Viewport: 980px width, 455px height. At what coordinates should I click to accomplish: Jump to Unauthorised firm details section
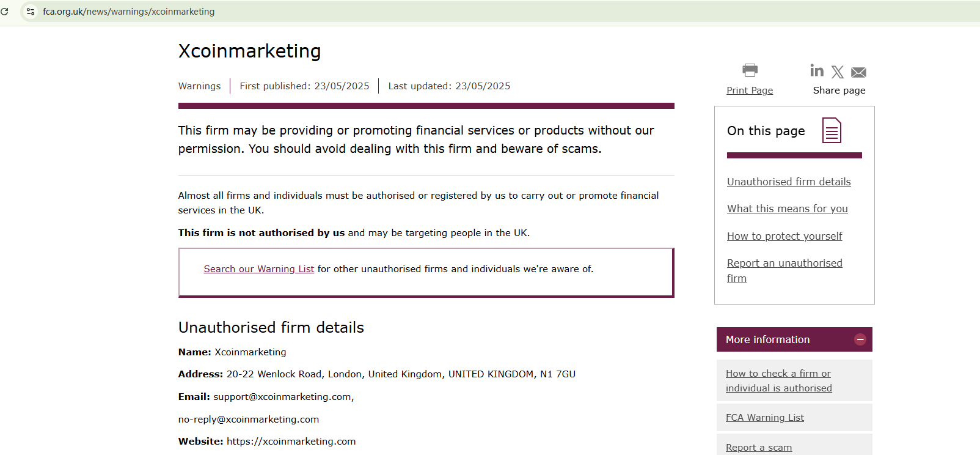click(789, 182)
